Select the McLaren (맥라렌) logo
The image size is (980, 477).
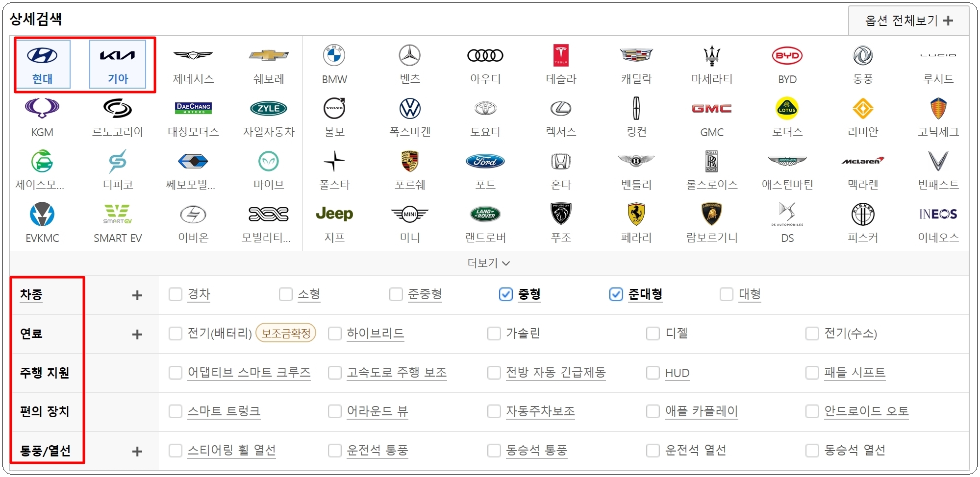point(863,161)
